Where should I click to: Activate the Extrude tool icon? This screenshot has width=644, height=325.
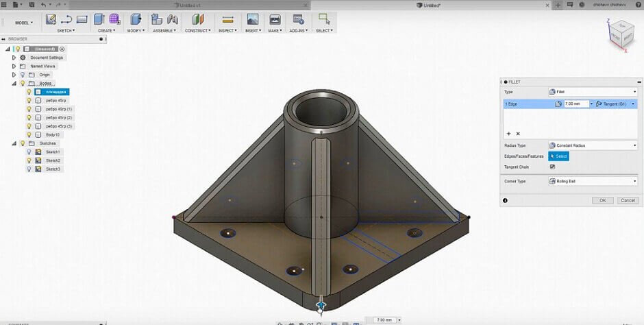tap(99, 19)
